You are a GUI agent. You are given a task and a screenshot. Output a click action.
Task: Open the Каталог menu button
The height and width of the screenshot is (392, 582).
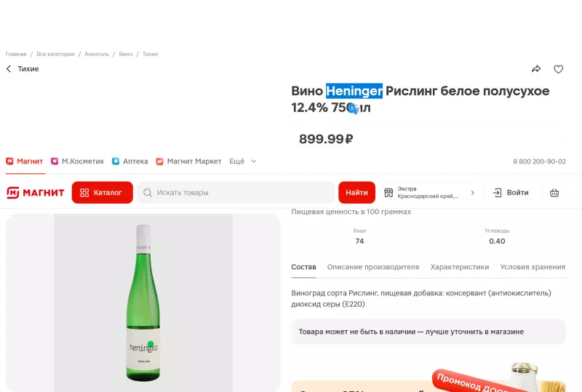pyautogui.click(x=102, y=193)
